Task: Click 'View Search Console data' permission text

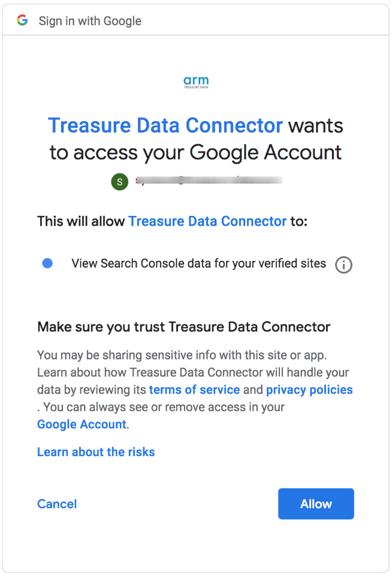Action: (198, 263)
